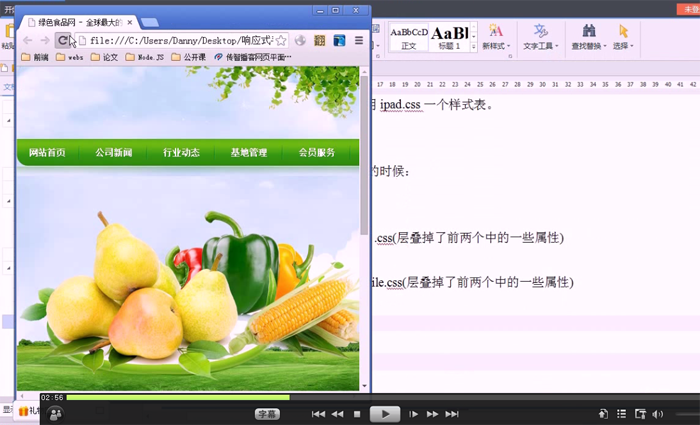Stop video playback
The width and height of the screenshot is (700, 425).
tap(357, 414)
